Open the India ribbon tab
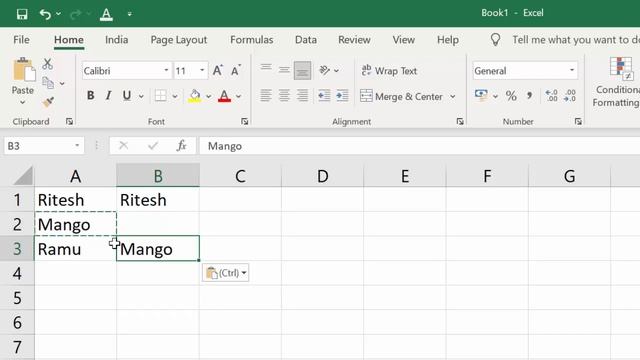The image size is (640, 360). 116,40
